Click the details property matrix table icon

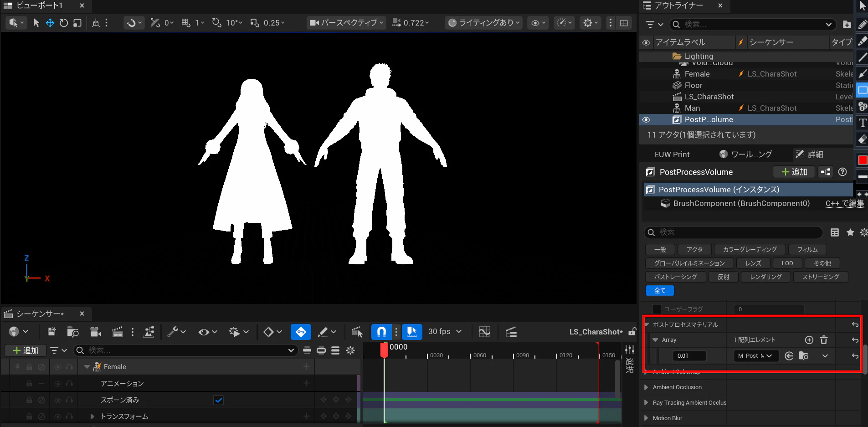[x=835, y=232]
